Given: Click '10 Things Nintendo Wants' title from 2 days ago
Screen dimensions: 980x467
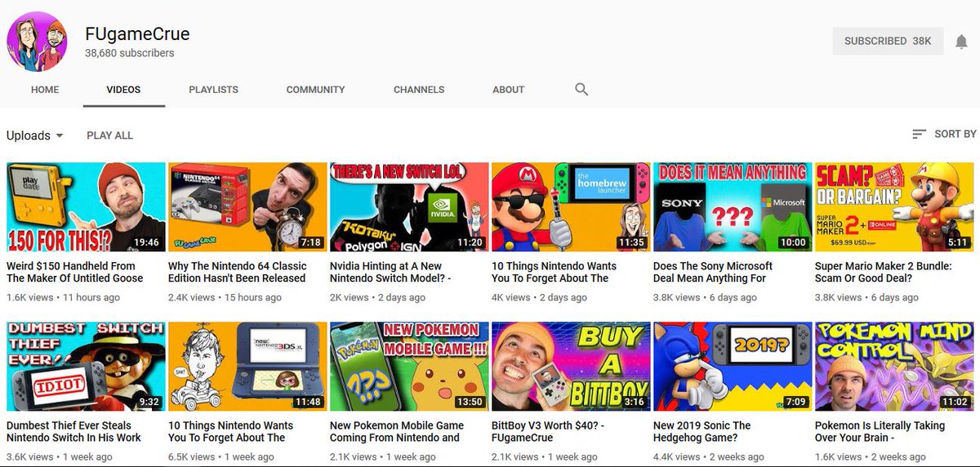Looking at the screenshot, I should click(x=555, y=272).
